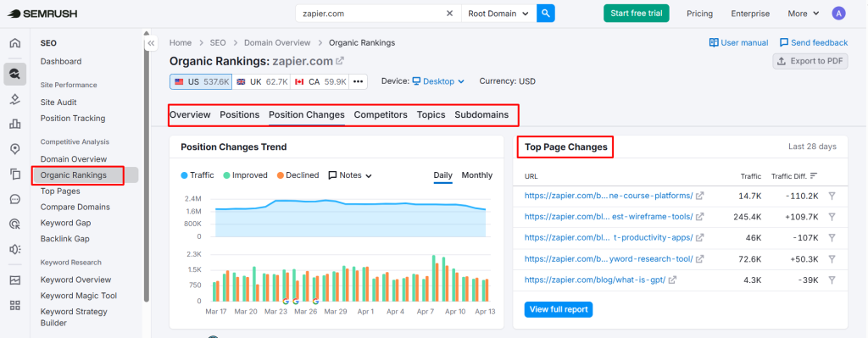Open the bar chart icon in left rail
The width and height of the screenshot is (868, 338).
point(15,124)
